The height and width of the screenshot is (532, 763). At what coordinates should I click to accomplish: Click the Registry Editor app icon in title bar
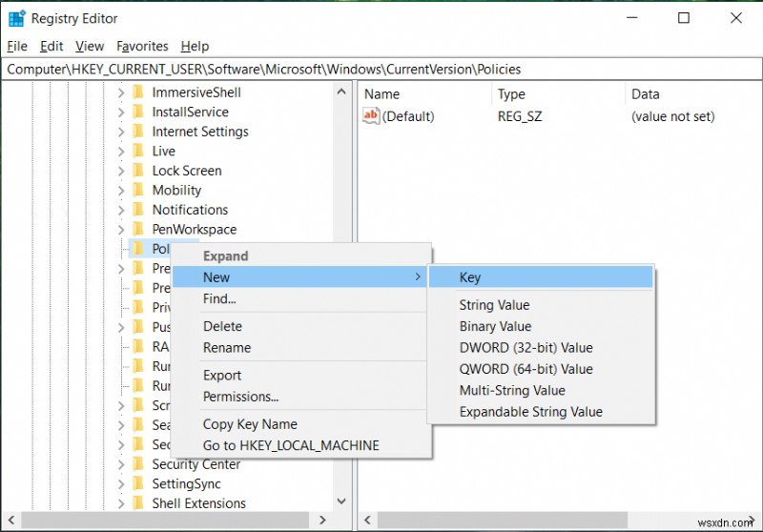coord(16,18)
